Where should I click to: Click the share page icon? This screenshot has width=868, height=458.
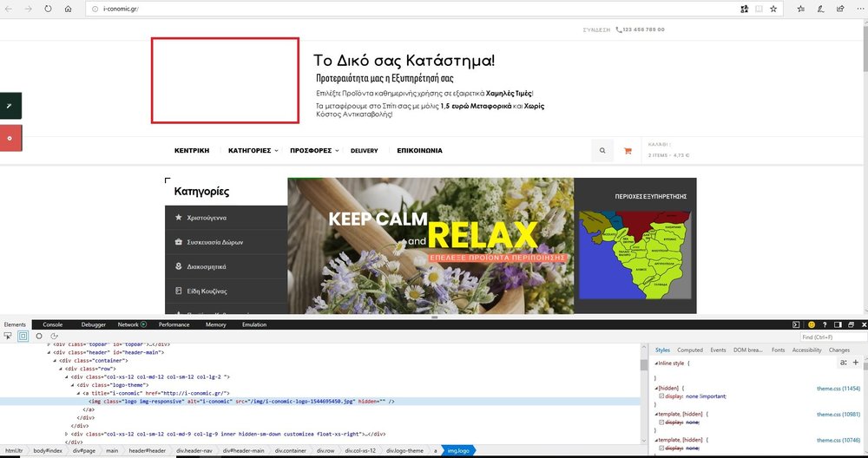(840, 9)
